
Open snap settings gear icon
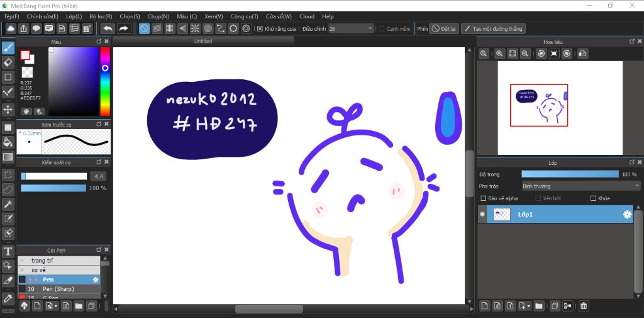click(246, 29)
